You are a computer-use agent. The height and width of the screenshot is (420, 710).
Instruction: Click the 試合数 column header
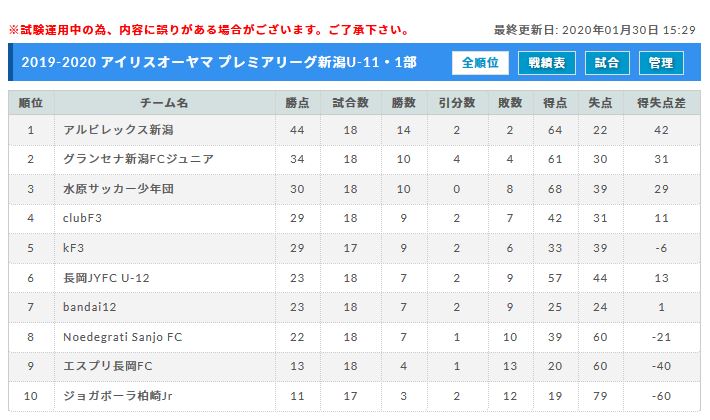point(350,102)
